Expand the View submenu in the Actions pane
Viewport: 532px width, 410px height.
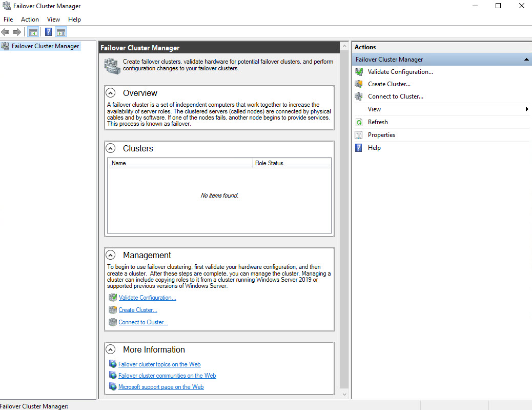tap(526, 109)
